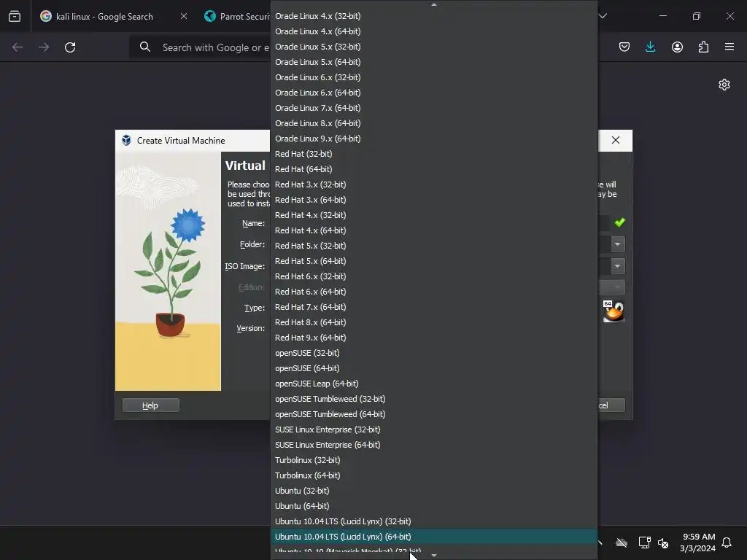Select Red Hat 9.x (64-bit)
The image size is (747, 560).
point(433,338)
